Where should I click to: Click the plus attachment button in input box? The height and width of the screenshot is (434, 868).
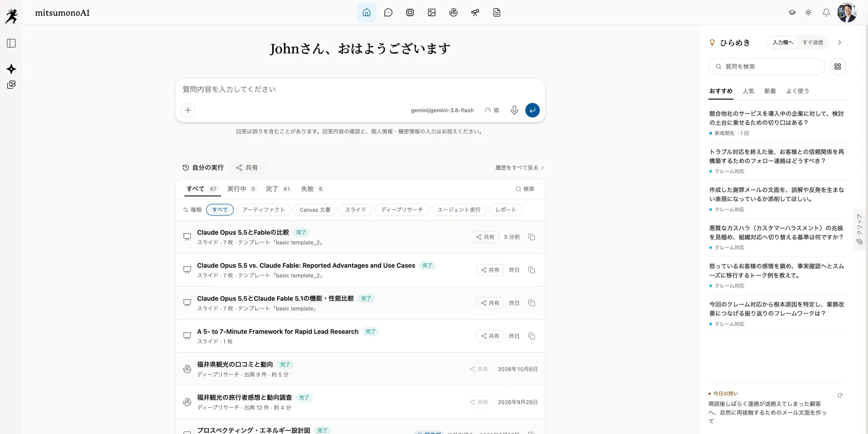click(x=188, y=110)
